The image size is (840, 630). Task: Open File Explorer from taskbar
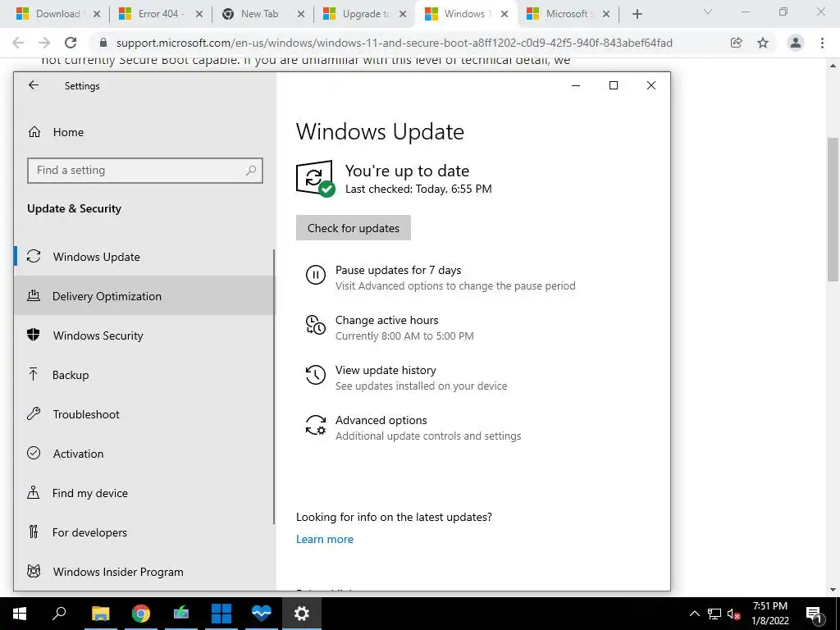tap(100, 614)
